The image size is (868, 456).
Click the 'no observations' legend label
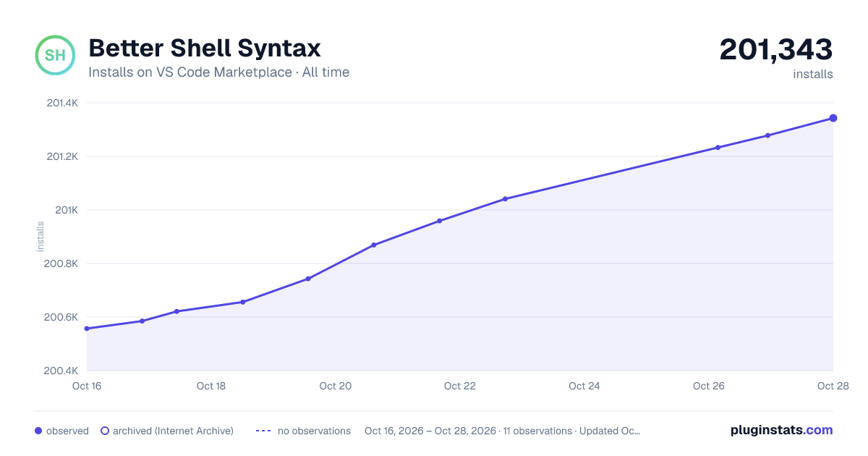point(314,431)
